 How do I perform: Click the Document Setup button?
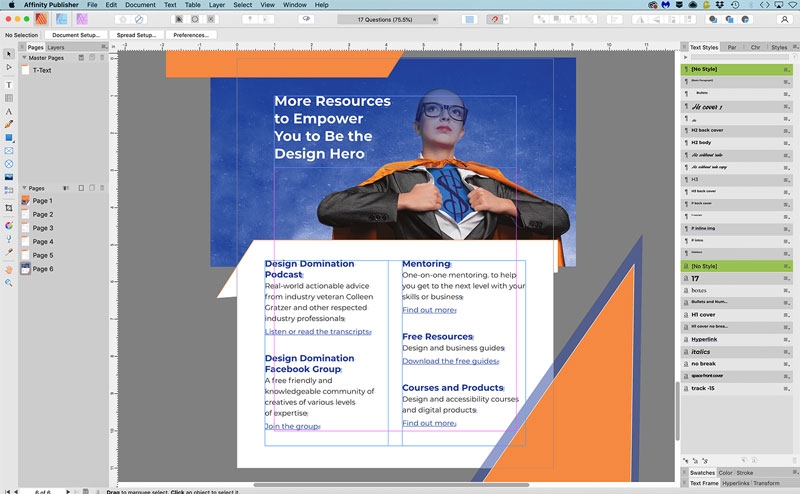pyautogui.click(x=76, y=35)
